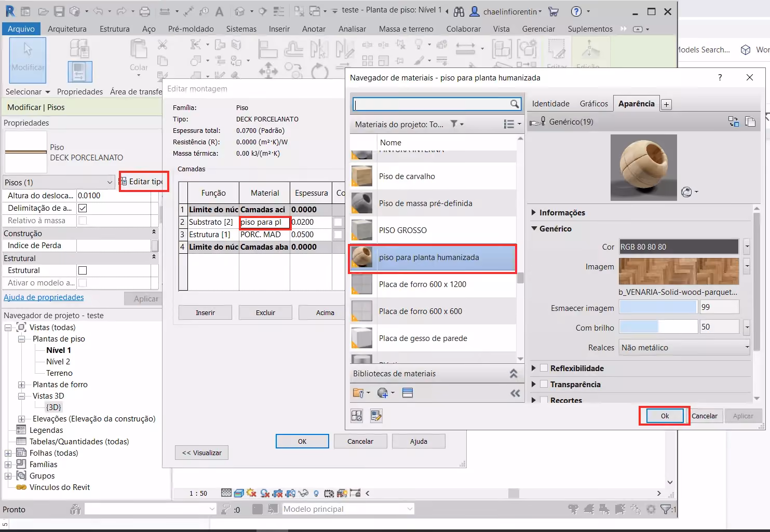
Task: Toggle the library panel view icon
Action: pos(408,393)
